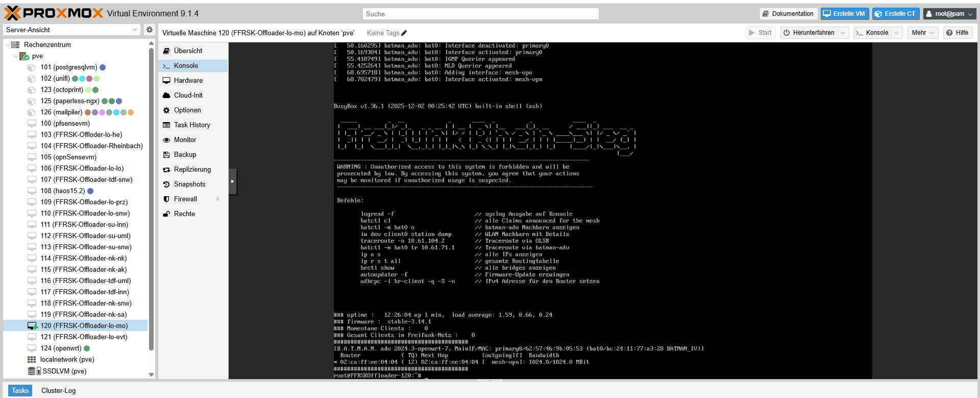Image resolution: width=980 pixels, height=398 pixels.
Task: Switch to the Cluster-Log tab
Action: (x=58, y=390)
